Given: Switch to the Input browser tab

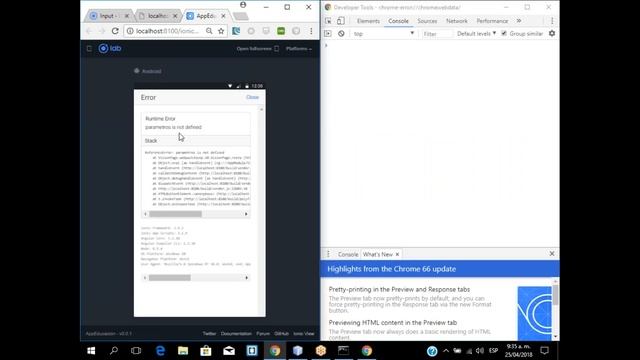Looking at the screenshot, I should coord(107,16).
